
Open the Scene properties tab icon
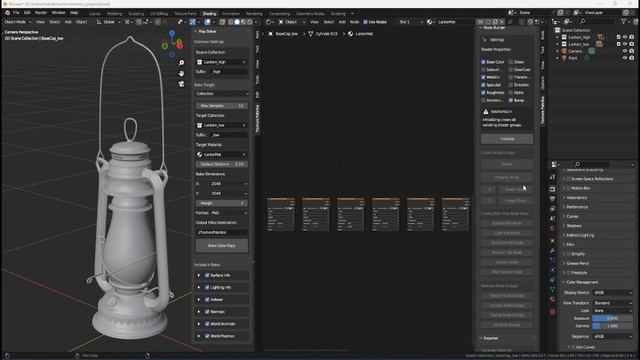pos(553,219)
